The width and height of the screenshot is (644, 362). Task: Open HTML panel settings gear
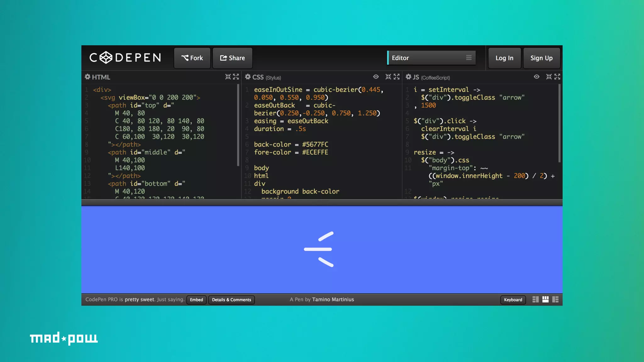pyautogui.click(x=87, y=77)
